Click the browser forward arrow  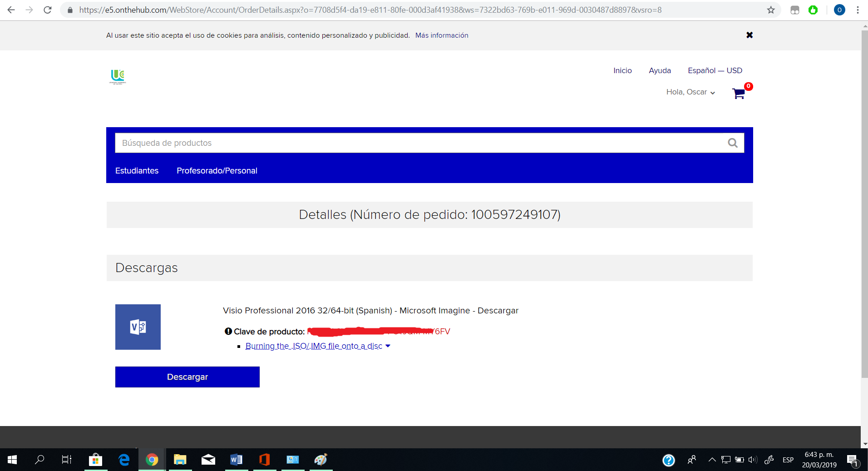[30, 10]
